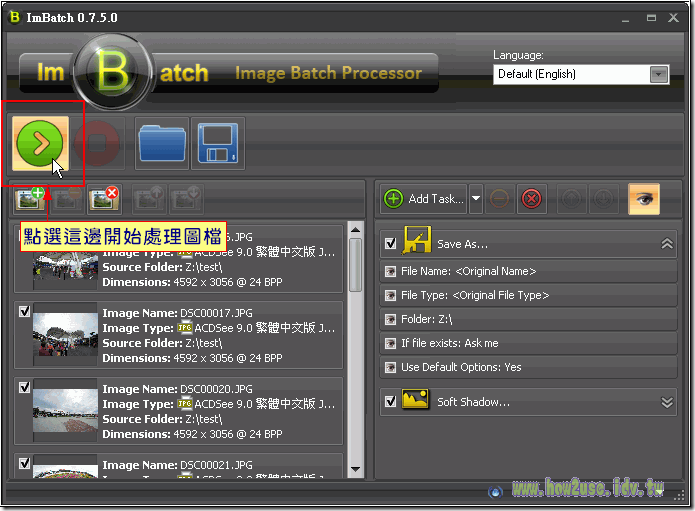Save task with floppy disk icon
This screenshot has height=511, width=695.
218,143
